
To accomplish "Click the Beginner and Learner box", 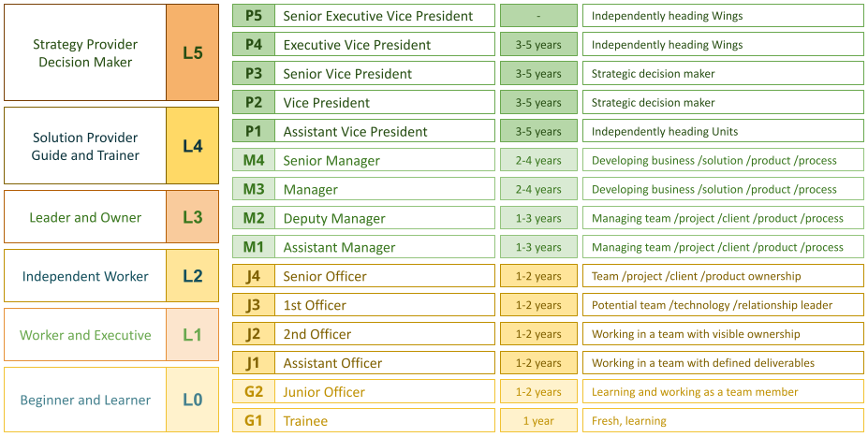I will [x=85, y=400].
